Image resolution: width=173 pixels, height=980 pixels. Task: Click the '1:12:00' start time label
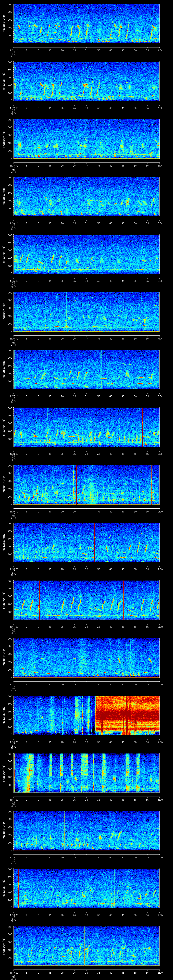coord(14,685)
